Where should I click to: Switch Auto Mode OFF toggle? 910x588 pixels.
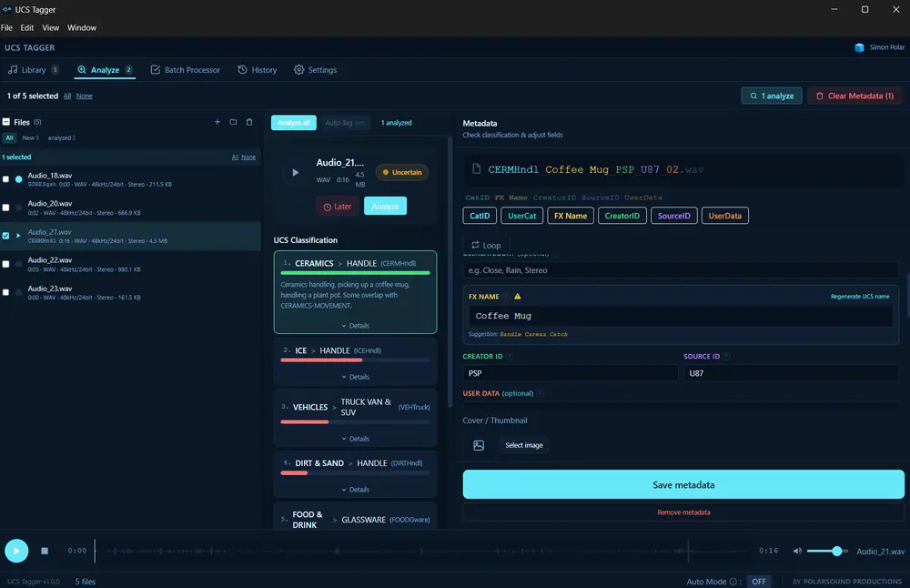tap(759, 581)
